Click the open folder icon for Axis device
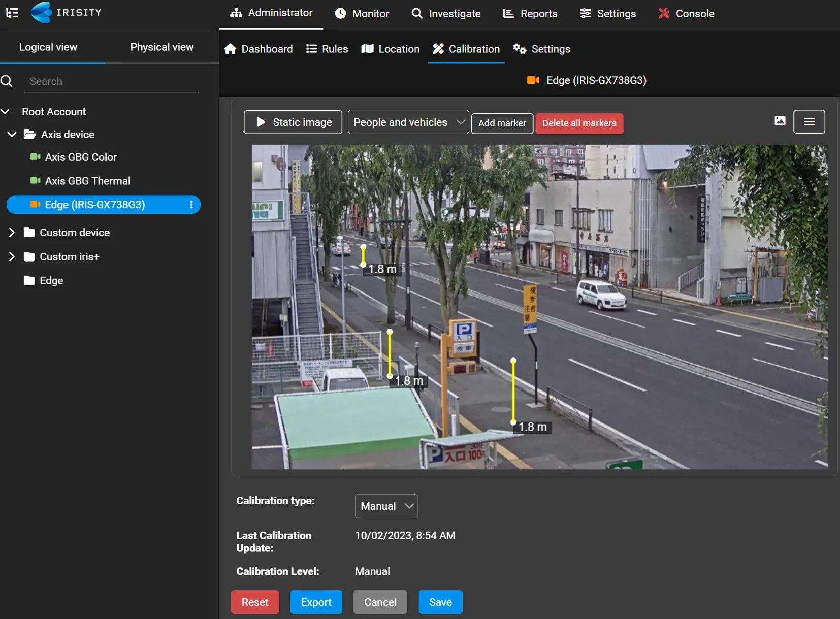 point(30,134)
